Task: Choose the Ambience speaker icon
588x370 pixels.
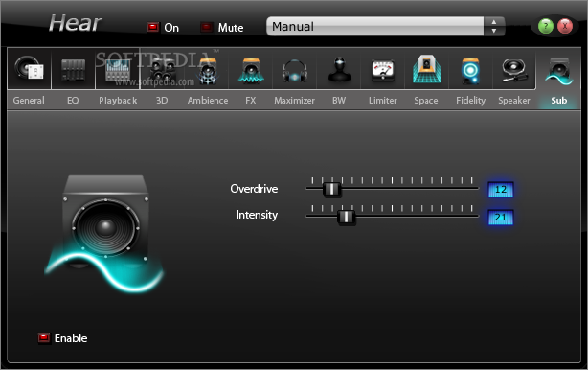Action: coord(208,71)
